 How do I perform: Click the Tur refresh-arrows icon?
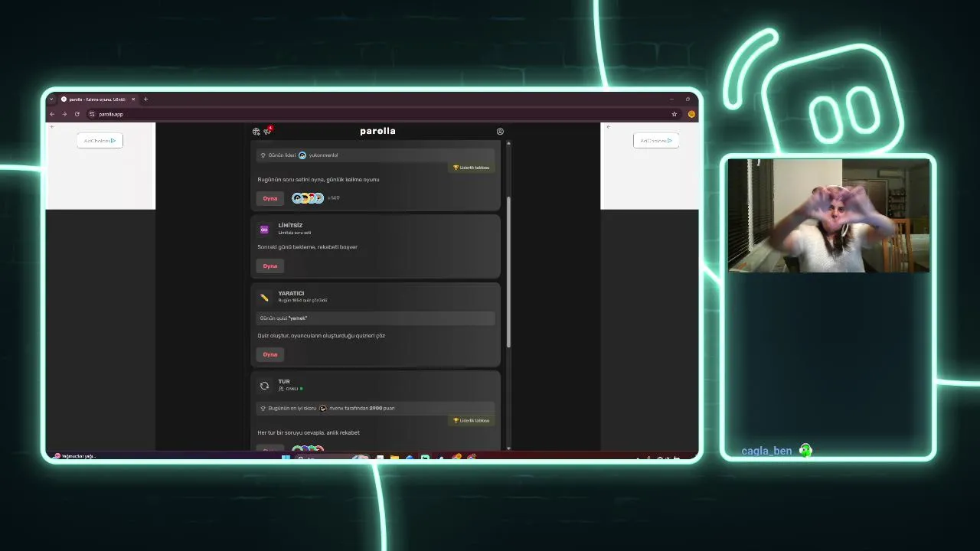264,386
